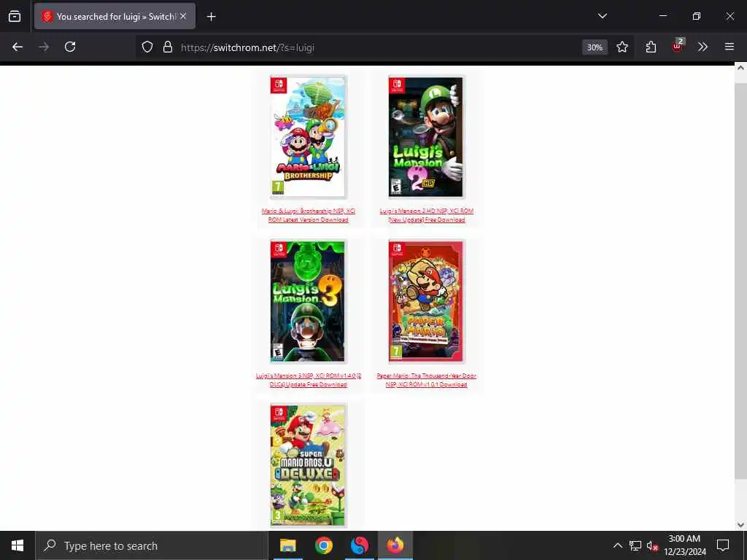The height and width of the screenshot is (560, 747).
Task: Show hidden system tray icons
Action: coord(617,545)
